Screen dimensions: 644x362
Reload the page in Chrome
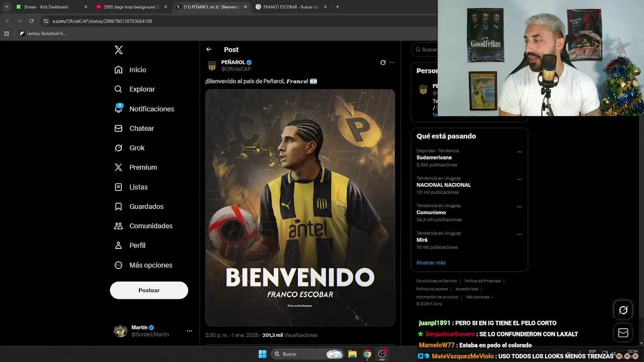tap(31, 21)
